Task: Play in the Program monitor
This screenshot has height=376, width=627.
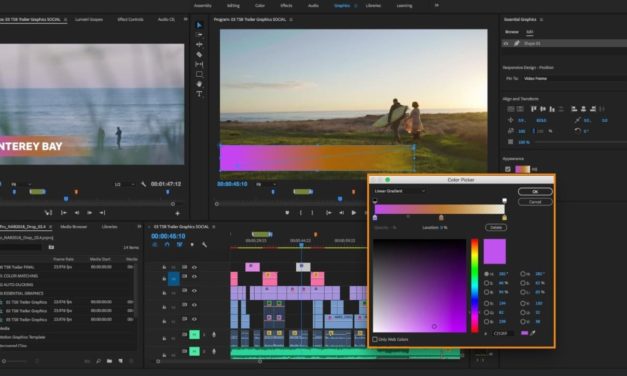Action: [x=353, y=213]
